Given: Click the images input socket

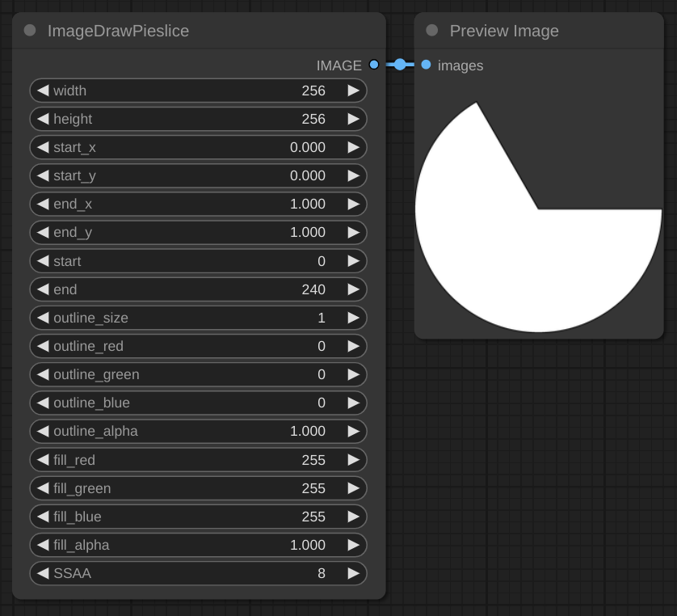Looking at the screenshot, I should click(426, 65).
